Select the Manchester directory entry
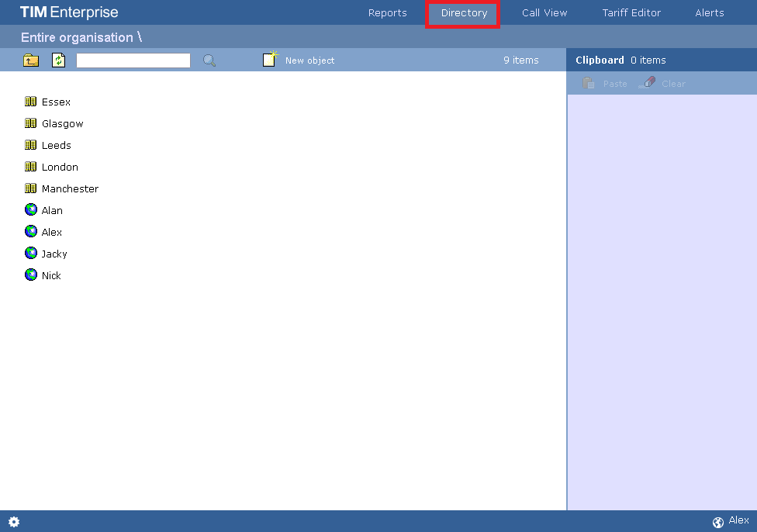 tap(71, 188)
